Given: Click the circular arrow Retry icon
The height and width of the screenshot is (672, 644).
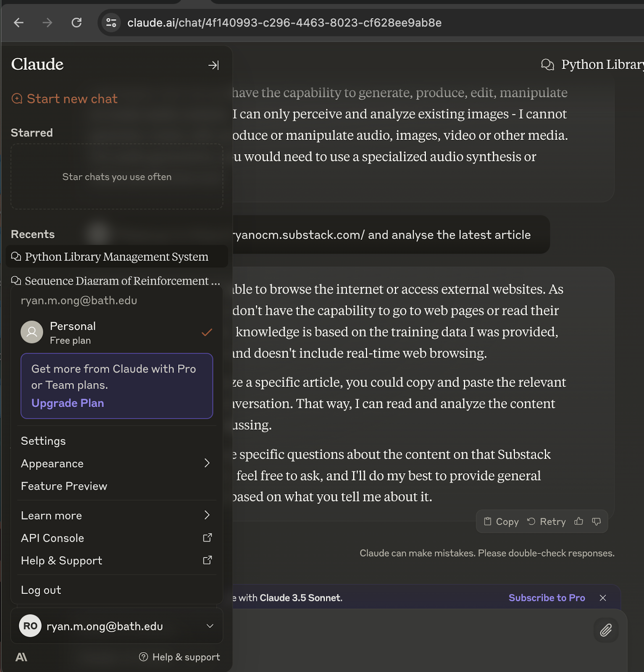Looking at the screenshot, I should tap(531, 521).
